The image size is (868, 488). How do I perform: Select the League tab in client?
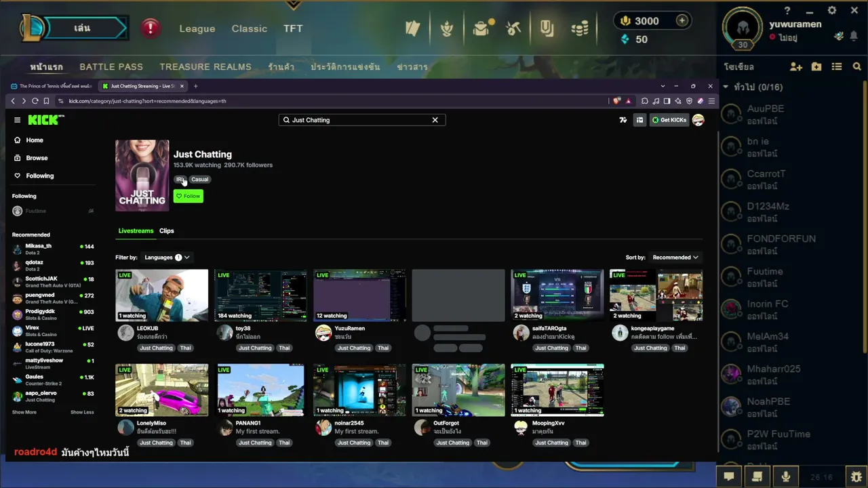coord(197,28)
